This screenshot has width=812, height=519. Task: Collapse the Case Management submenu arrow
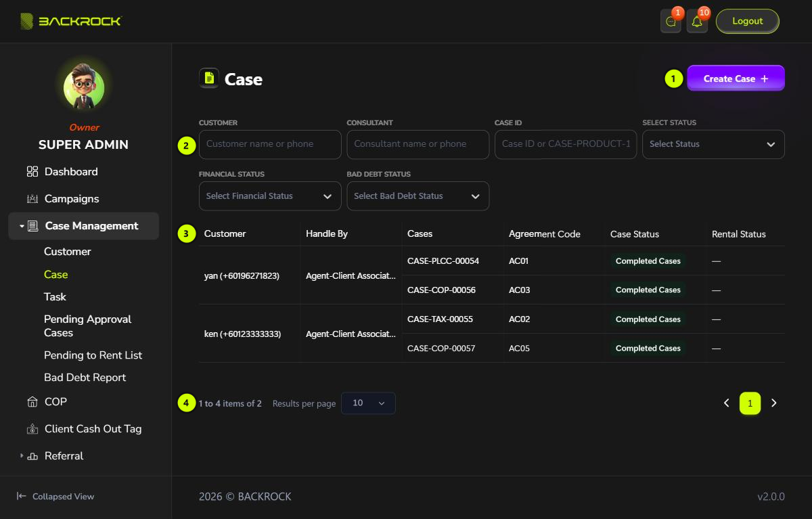[x=22, y=226]
